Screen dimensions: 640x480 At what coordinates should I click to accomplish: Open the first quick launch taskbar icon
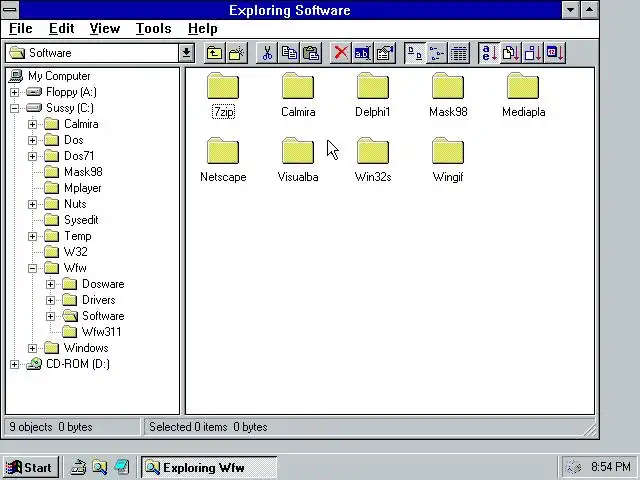[x=78, y=467]
